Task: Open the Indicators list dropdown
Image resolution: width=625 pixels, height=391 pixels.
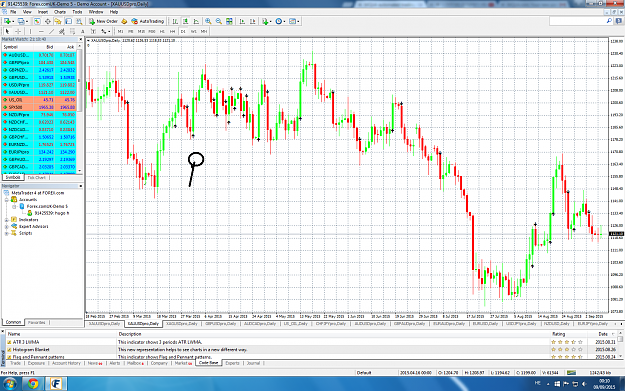Action: (x=266, y=21)
